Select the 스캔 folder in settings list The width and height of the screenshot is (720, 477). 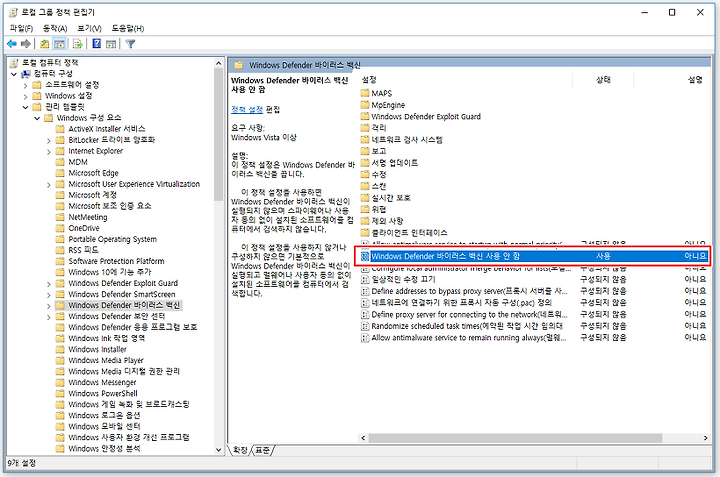point(373,186)
